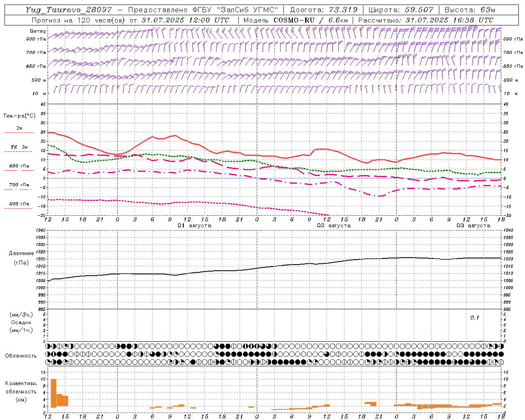This screenshot has height=420, width=525.
Task: Click the Ветер wind panel label
Action: [x=38, y=31]
